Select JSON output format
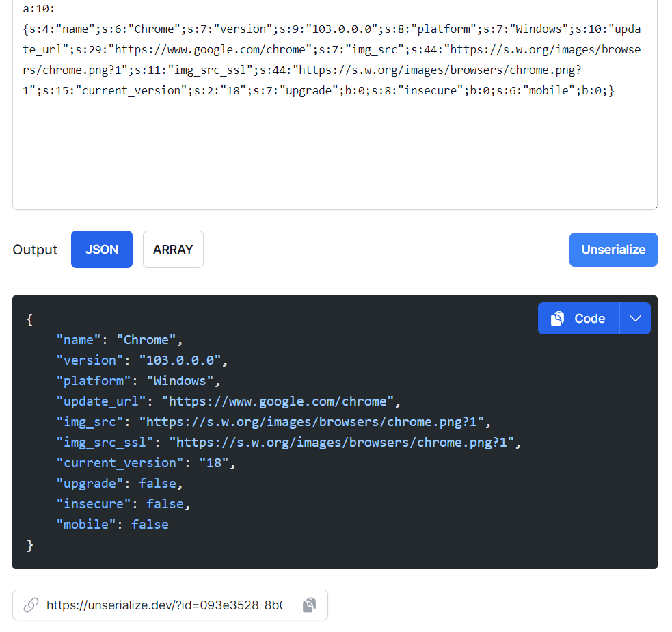The width and height of the screenshot is (672, 632). (102, 249)
